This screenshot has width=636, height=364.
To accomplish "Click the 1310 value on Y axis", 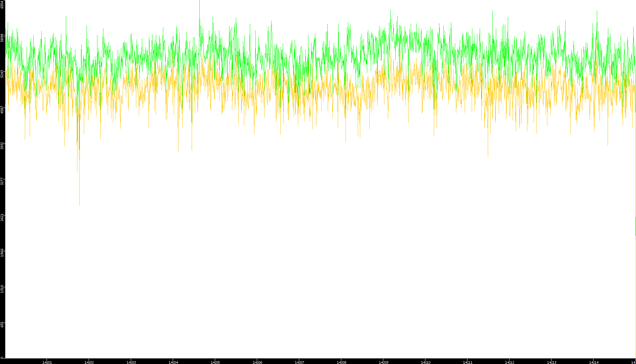I will [x=2, y=289].
